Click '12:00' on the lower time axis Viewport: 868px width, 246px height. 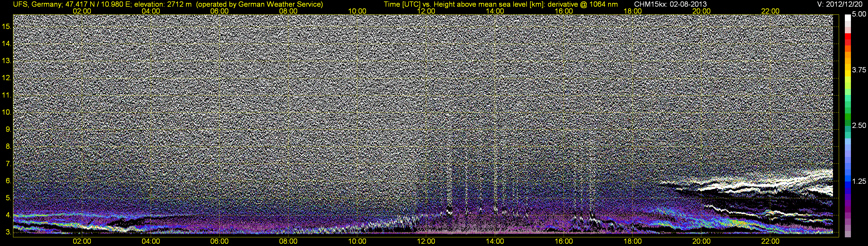[426, 241]
